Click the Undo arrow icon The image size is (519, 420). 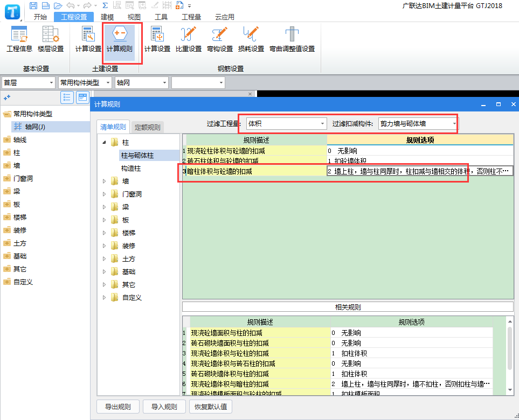(70, 5)
